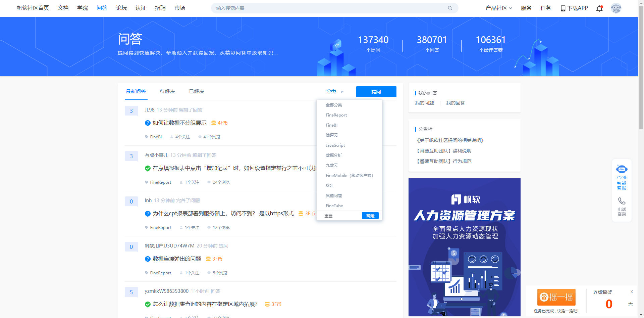Screen dimensions: 644x318
Task: Open 《关于帆软社区提问的相关说明》 notice
Action: 449,140
